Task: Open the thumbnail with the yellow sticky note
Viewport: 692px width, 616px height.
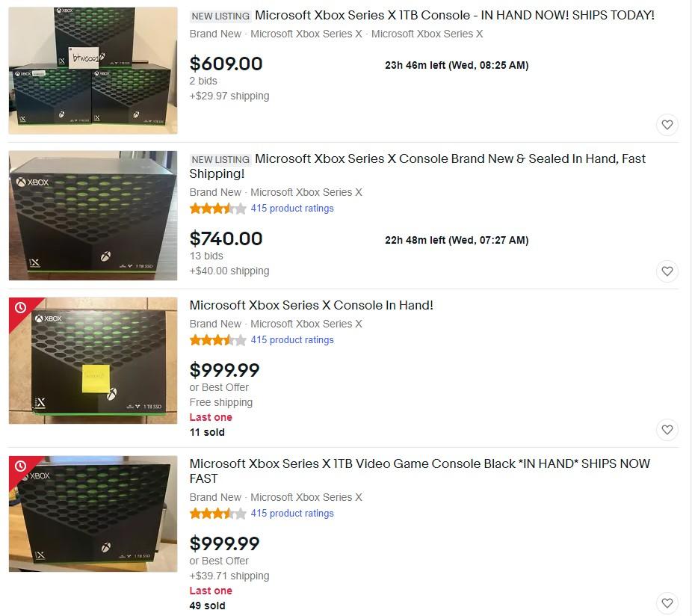Action: click(x=93, y=361)
